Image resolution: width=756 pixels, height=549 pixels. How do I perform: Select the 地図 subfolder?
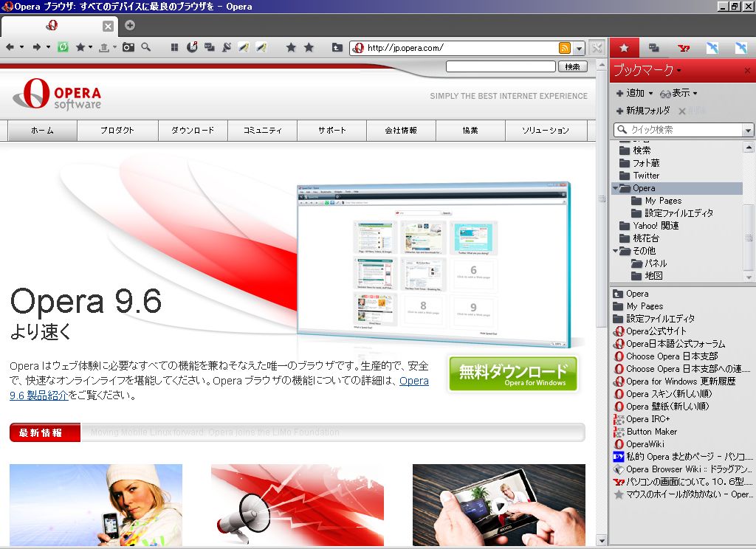(647, 276)
